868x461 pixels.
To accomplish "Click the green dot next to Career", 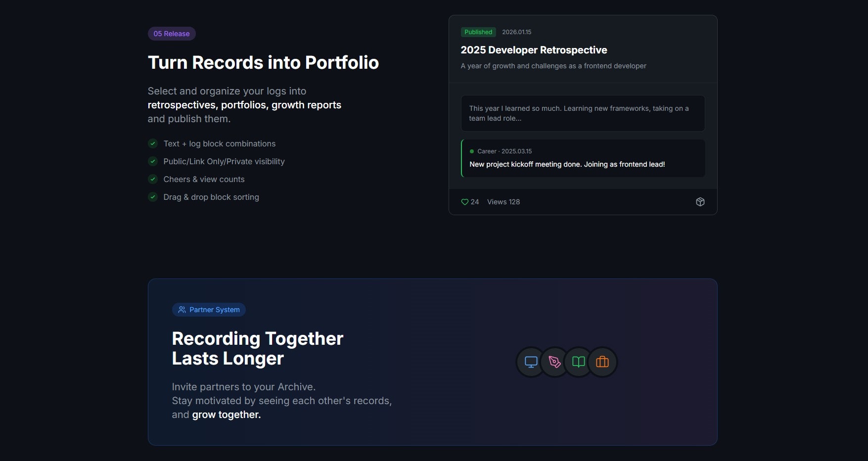I will coord(470,151).
